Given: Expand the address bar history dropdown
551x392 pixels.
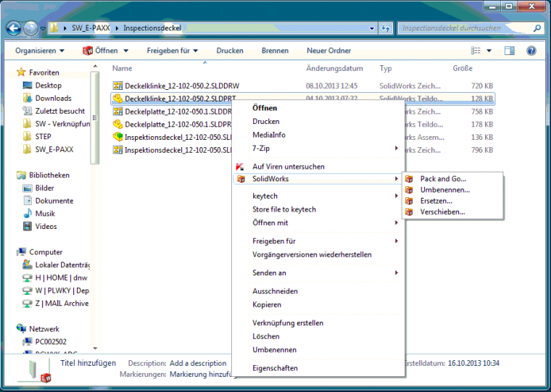Looking at the screenshot, I should pos(372,28).
